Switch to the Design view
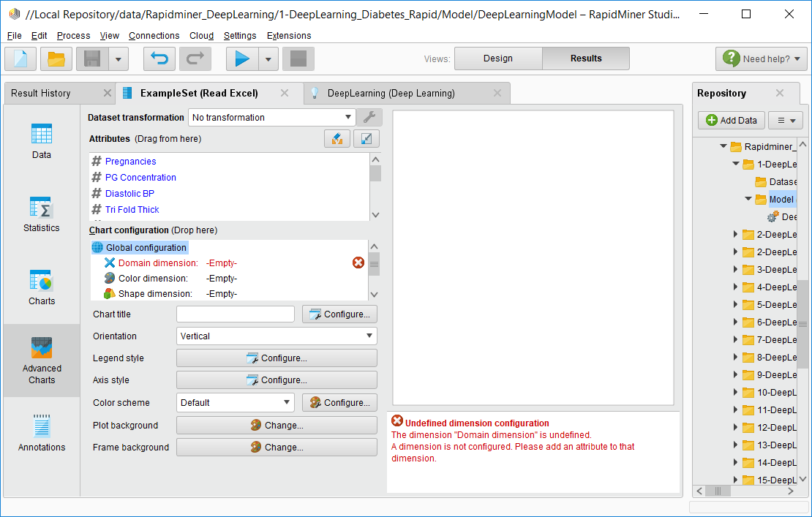The image size is (812, 517). [x=498, y=59]
